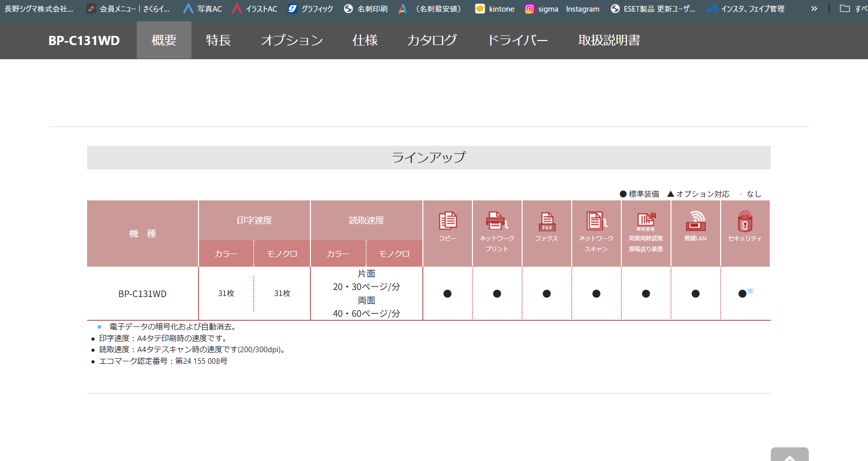Open the 特長 tab

point(218,40)
